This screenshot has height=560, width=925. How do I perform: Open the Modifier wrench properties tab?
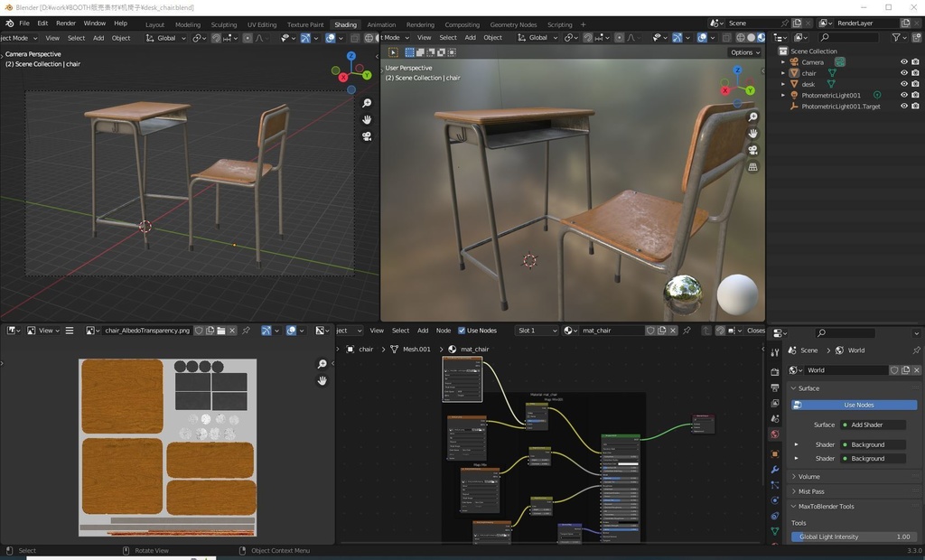pos(774,470)
